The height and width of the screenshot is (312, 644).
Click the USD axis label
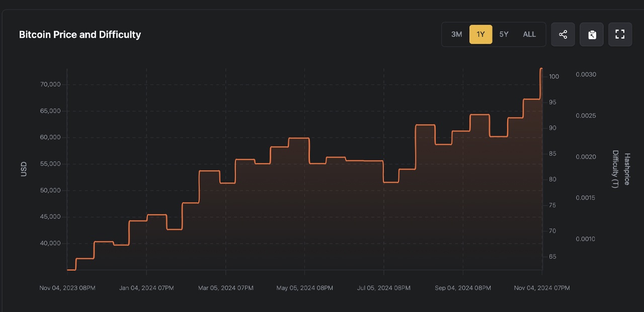(x=24, y=169)
